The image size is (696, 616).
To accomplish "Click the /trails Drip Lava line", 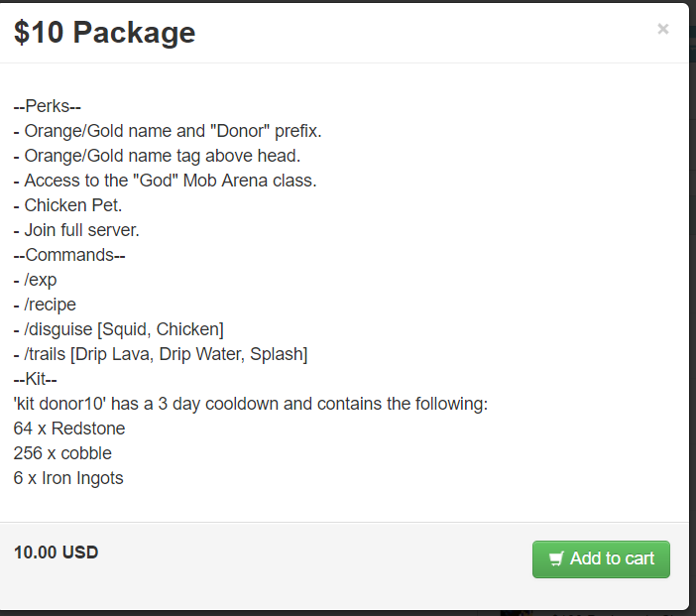I will point(161,354).
